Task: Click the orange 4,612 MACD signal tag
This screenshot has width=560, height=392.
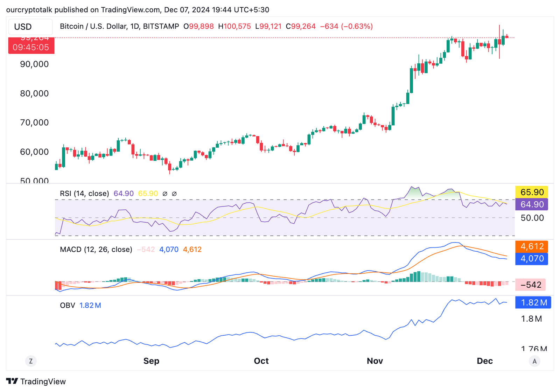Action: tap(532, 246)
